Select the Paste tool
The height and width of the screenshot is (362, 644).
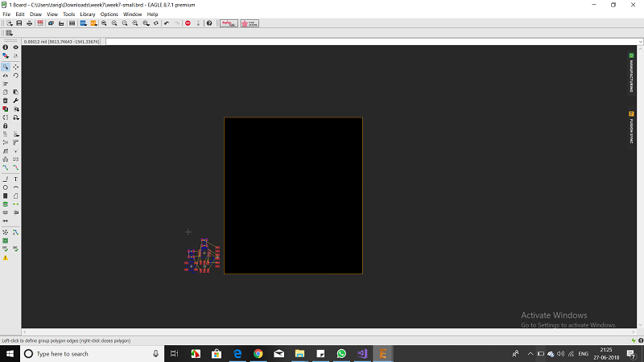tap(15, 92)
